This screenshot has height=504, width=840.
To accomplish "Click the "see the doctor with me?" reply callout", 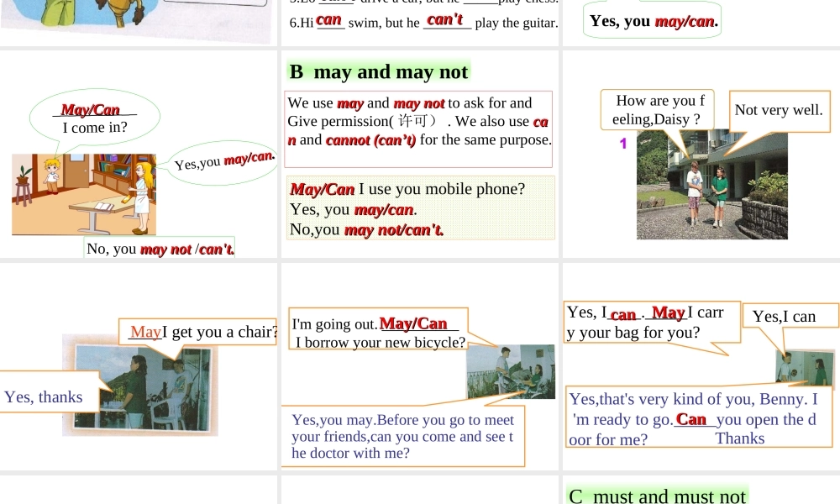I will pos(402,436).
